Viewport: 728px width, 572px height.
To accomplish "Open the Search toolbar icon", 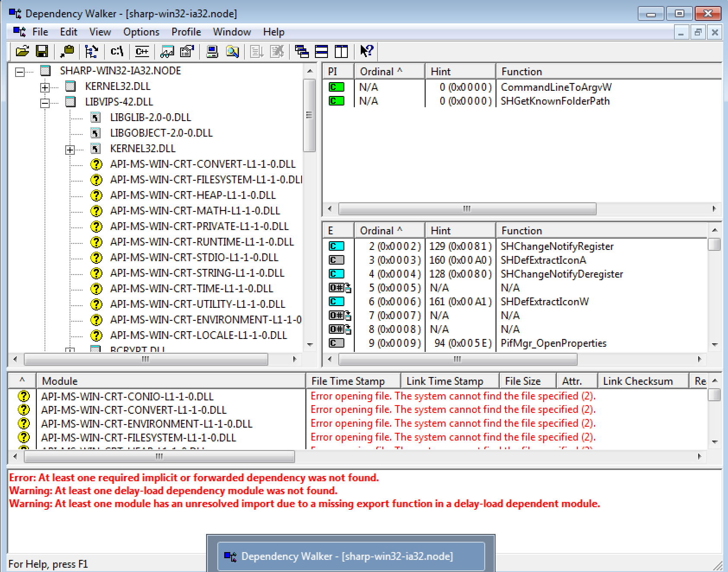I will [x=232, y=51].
